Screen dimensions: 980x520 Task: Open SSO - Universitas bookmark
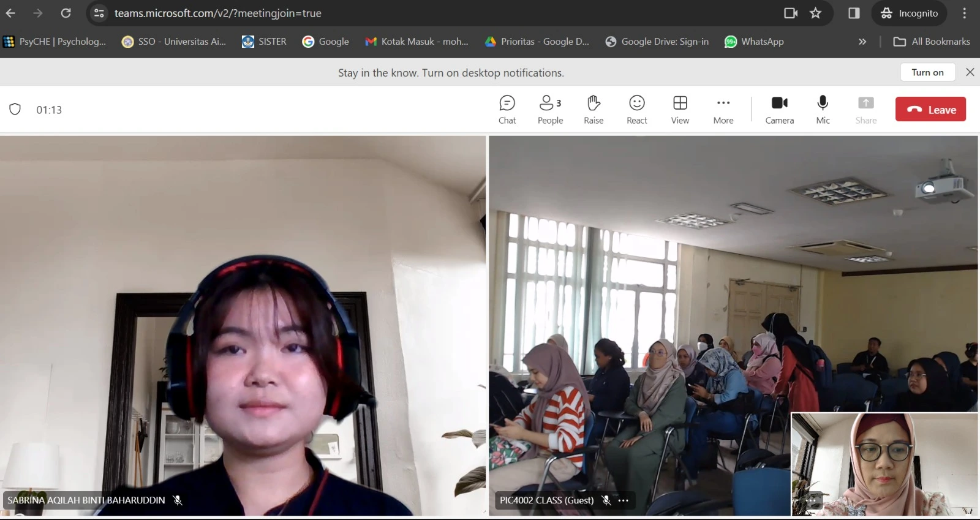174,42
